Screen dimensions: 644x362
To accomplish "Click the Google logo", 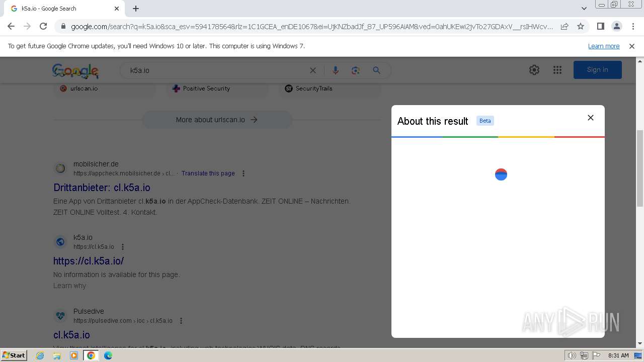I will pos(75,71).
